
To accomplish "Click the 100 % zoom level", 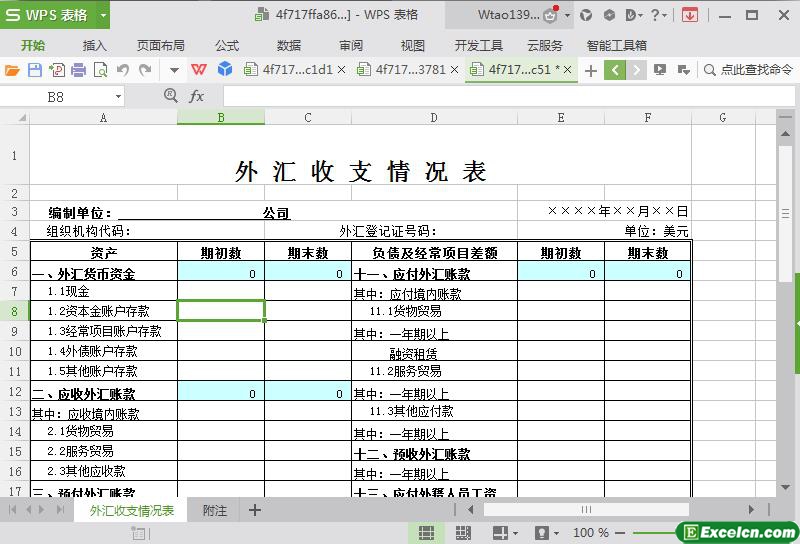I will point(591,533).
